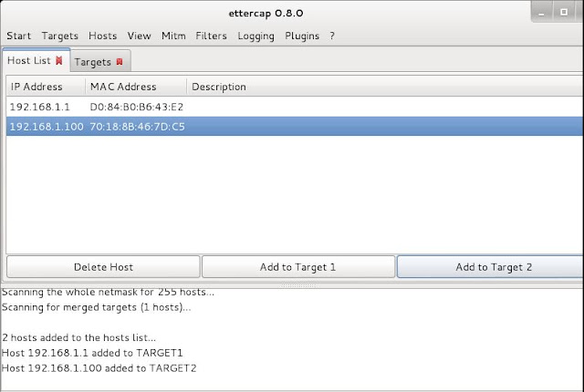Switch to the Targets tab
The height and width of the screenshot is (392, 584).
pyautogui.click(x=100, y=62)
